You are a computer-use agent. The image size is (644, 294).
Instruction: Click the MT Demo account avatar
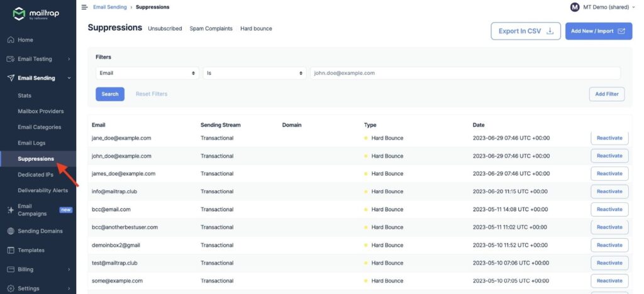tap(574, 7)
